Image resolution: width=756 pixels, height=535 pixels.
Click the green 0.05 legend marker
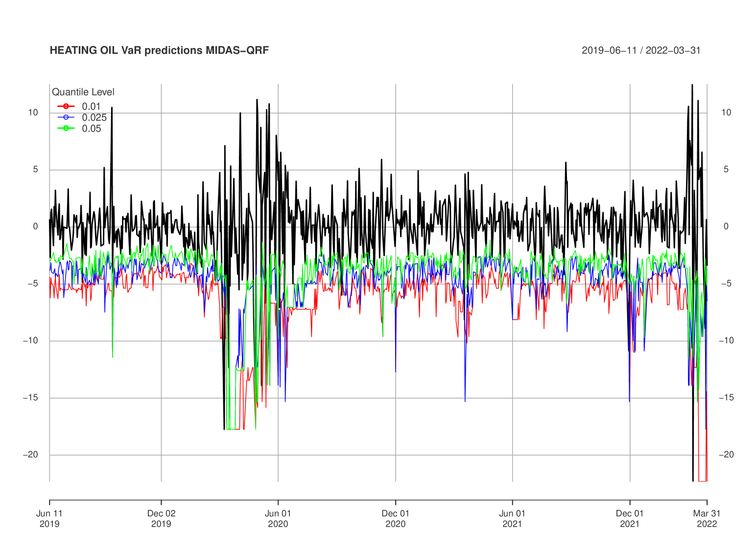66,129
